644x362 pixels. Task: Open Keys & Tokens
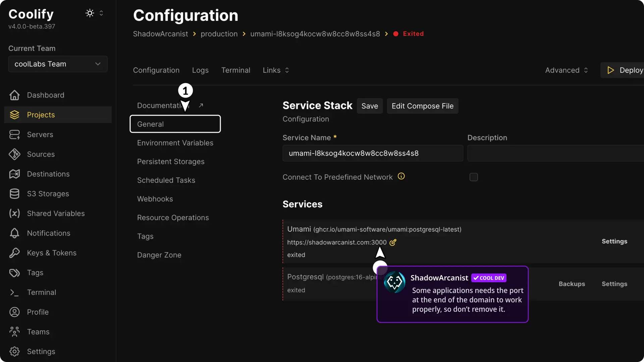52,253
